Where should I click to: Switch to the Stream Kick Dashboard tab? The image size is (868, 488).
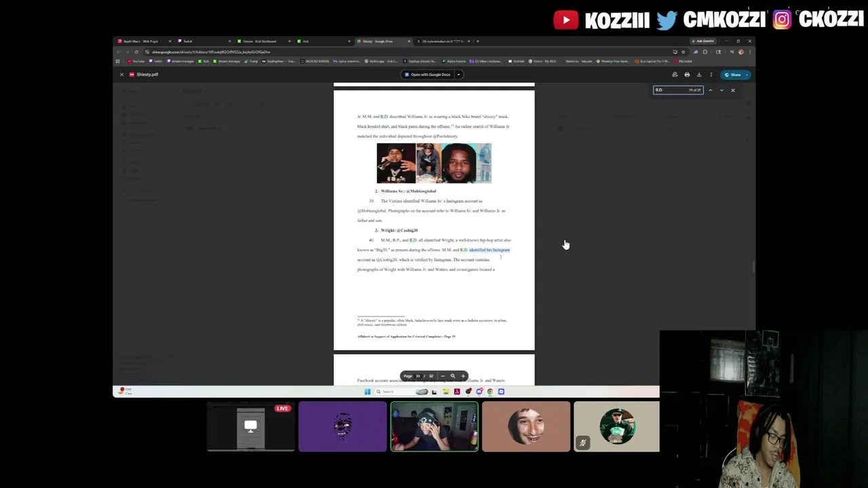tap(263, 41)
